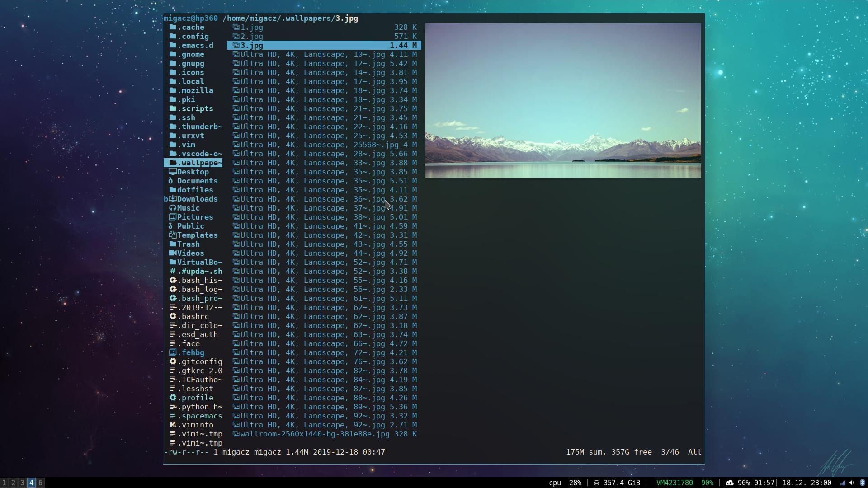Click the Templates icon

point(172,235)
